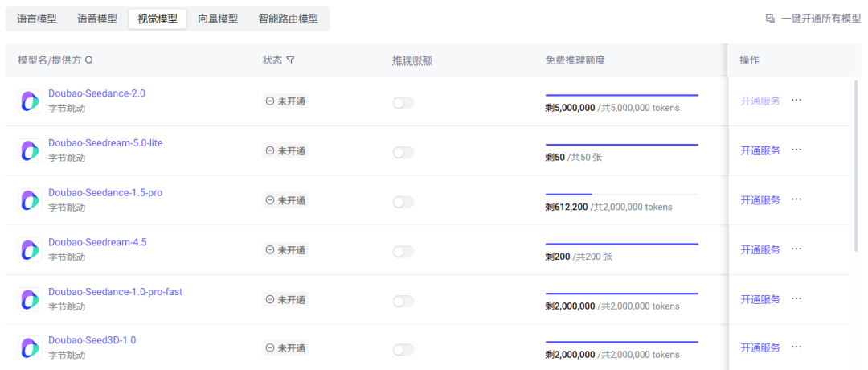Click the Doubao-Seedream-5.0-lite model logo

click(30, 150)
